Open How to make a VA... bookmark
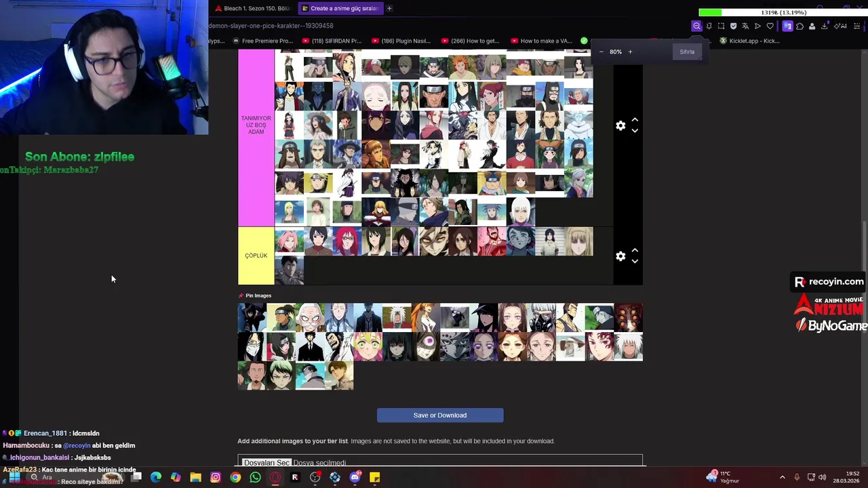The width and height of the screenshot is (868, 488). (x=542, y=41)
